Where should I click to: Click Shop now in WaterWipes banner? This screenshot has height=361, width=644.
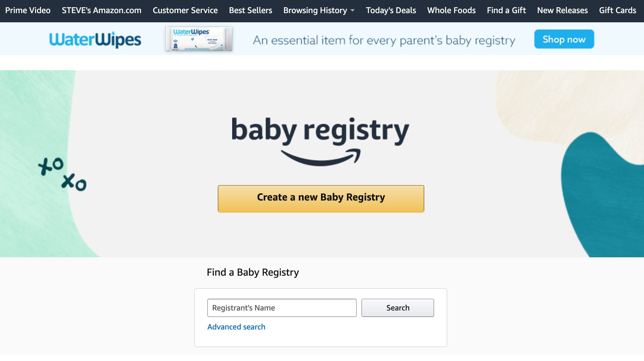click(564, 39)
